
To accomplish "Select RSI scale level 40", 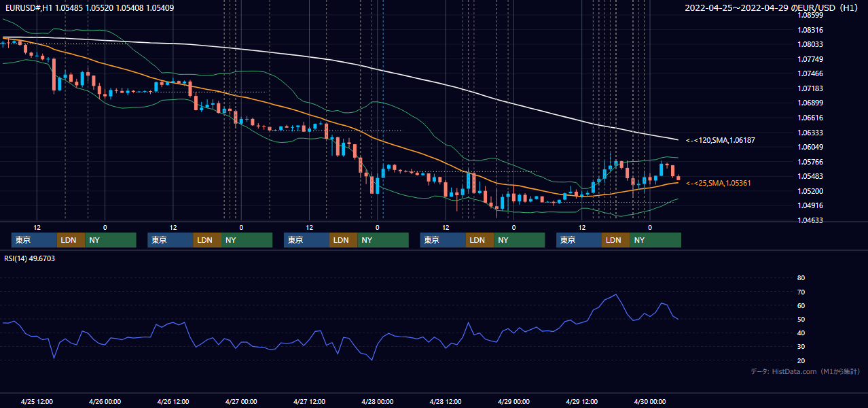I will tap(801, 333).
